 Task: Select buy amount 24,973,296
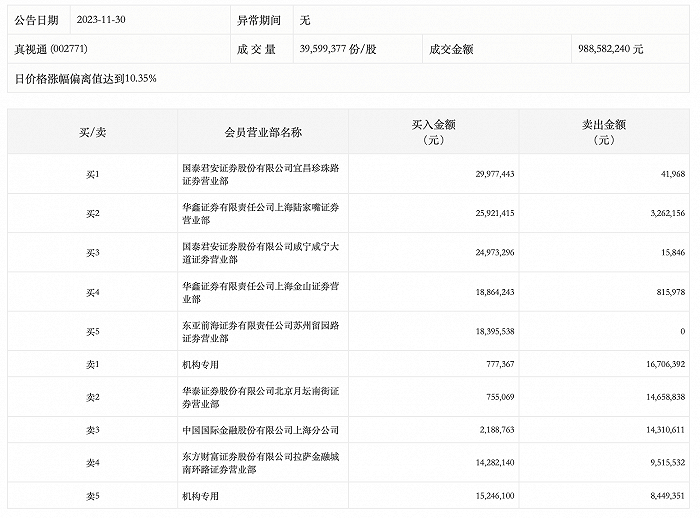[495, 252]
